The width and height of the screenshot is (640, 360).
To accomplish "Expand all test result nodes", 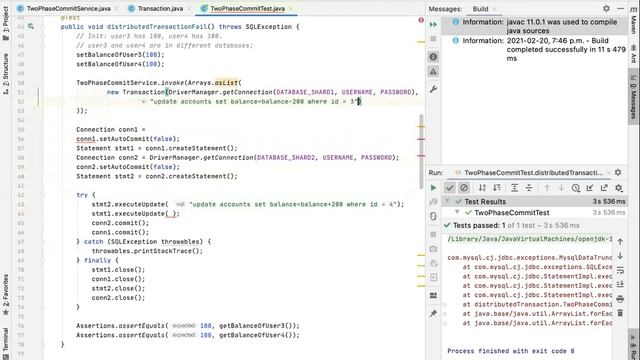I will [514, 188].
